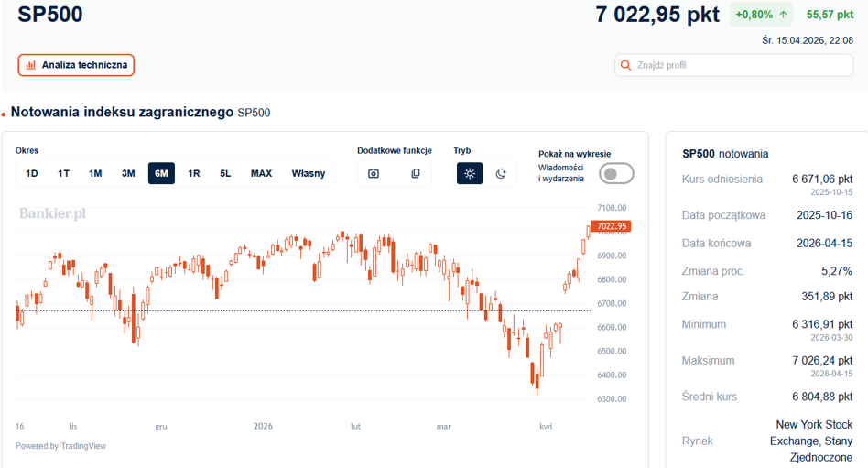Open the Własny custom period

pyautogui.click(x=309, y=173)
